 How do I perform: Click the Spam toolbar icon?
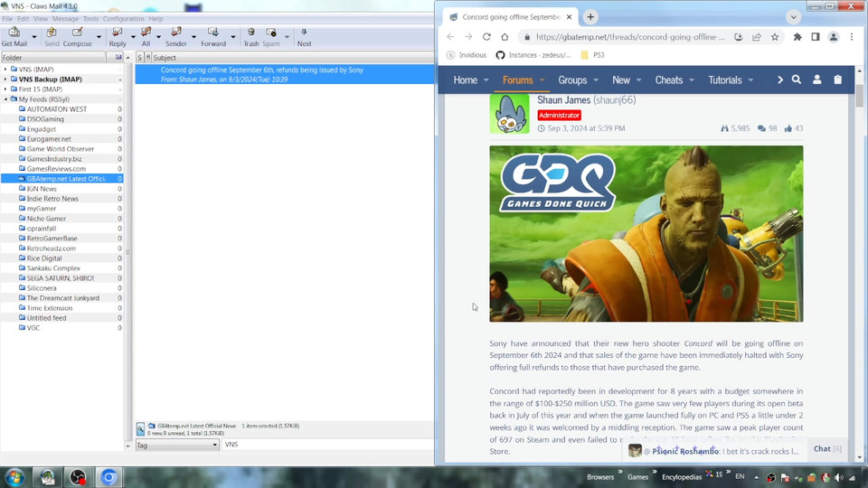point(270,37)
